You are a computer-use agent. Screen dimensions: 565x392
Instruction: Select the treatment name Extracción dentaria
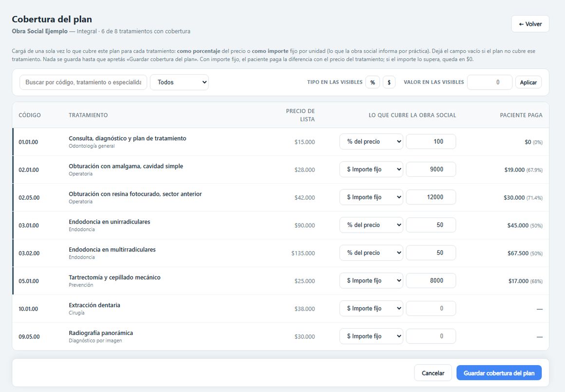[94, 305]
